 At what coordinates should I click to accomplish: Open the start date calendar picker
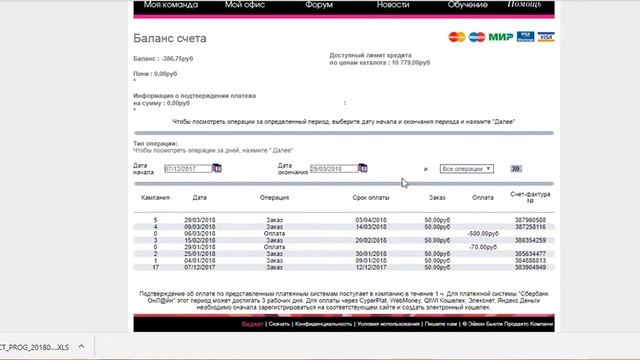[x=217, y=168]
